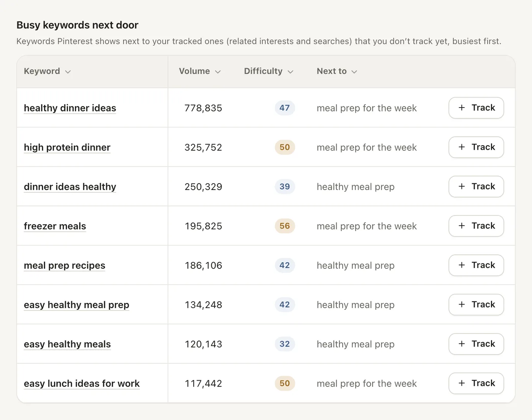Viewport: 532px width, 420px height.
Task: Open the easy healthy meal prep link
Action: [x=76, y=305]
